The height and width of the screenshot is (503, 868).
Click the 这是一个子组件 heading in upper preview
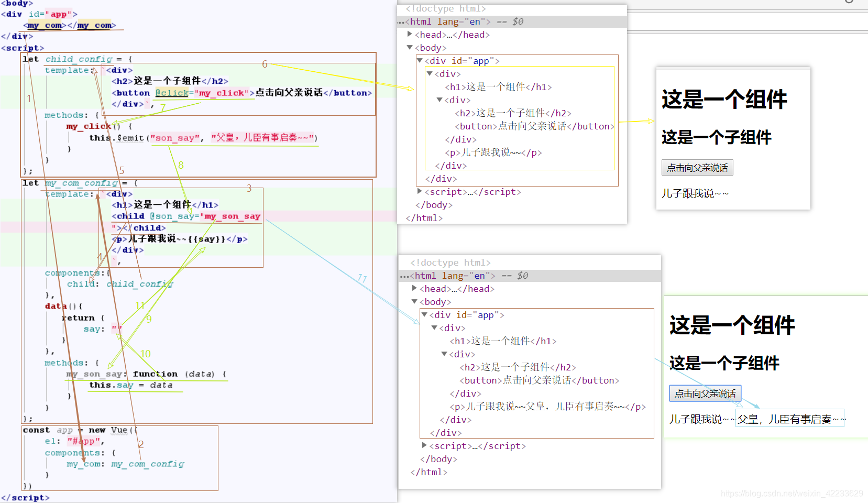716,137
